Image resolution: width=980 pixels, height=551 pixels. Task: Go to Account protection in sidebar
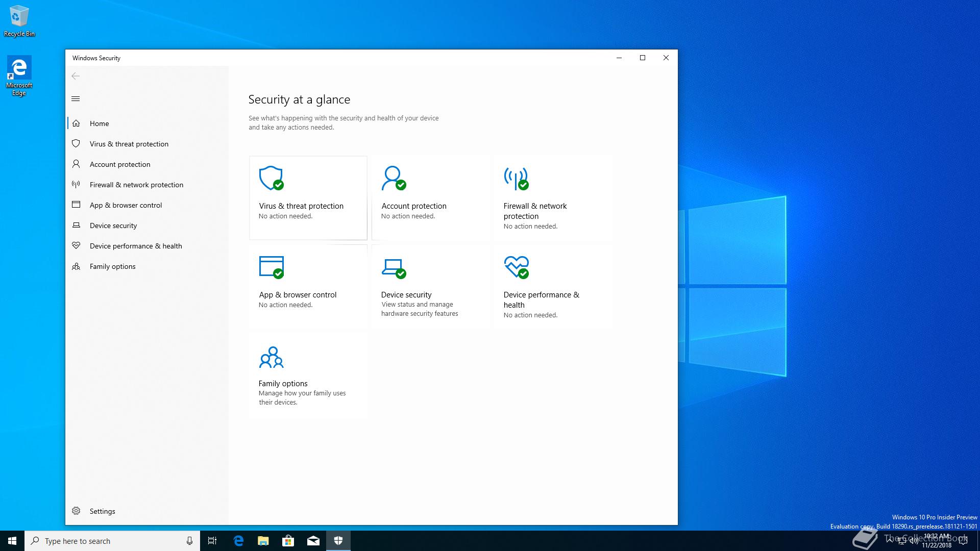tap(120, 164)
